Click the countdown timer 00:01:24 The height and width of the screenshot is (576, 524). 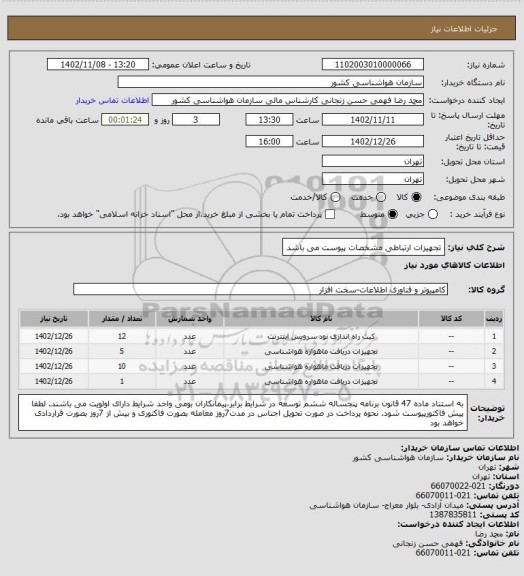pos(125,120)
